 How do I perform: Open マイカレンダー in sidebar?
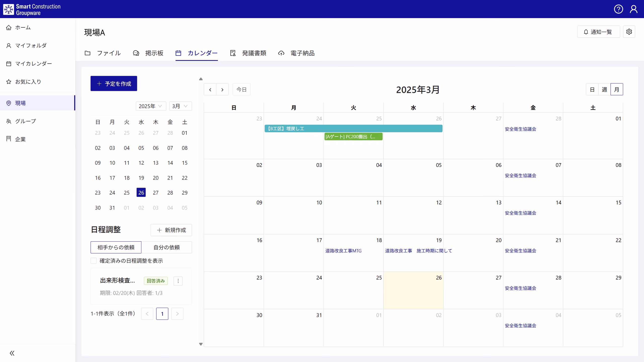[x=38, y=64]
